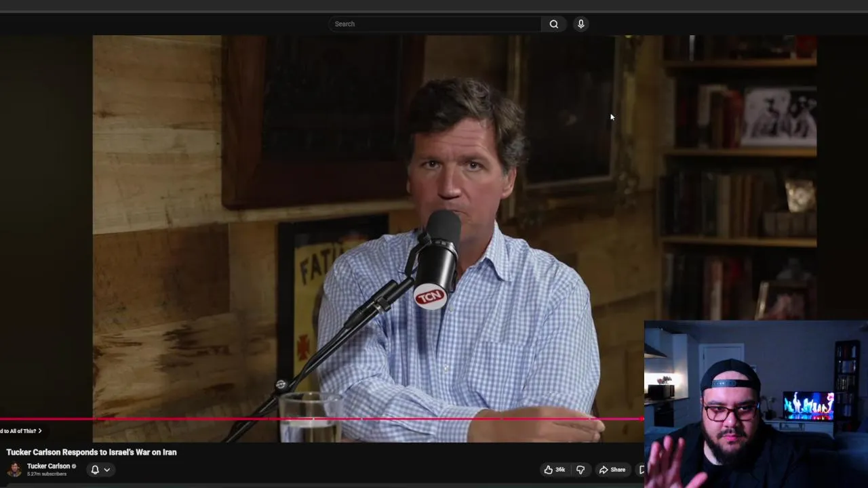Seek using the red video progress bar
The width and height of the screenshot is (868, 488).
(x=321, y=419)
